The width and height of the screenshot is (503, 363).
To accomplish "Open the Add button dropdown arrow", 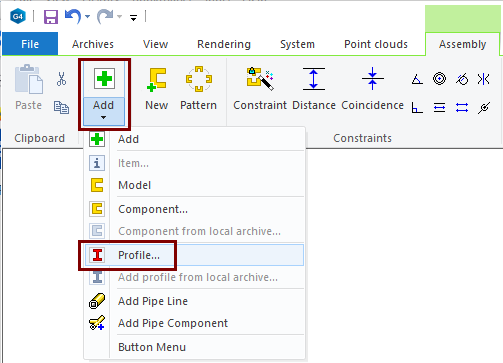I will coord(103,117).
